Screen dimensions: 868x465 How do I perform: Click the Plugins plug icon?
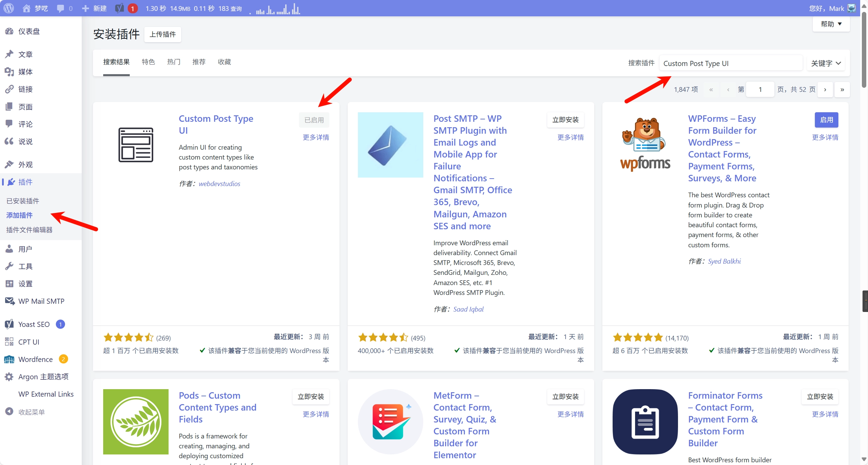(x=11, y=182)
